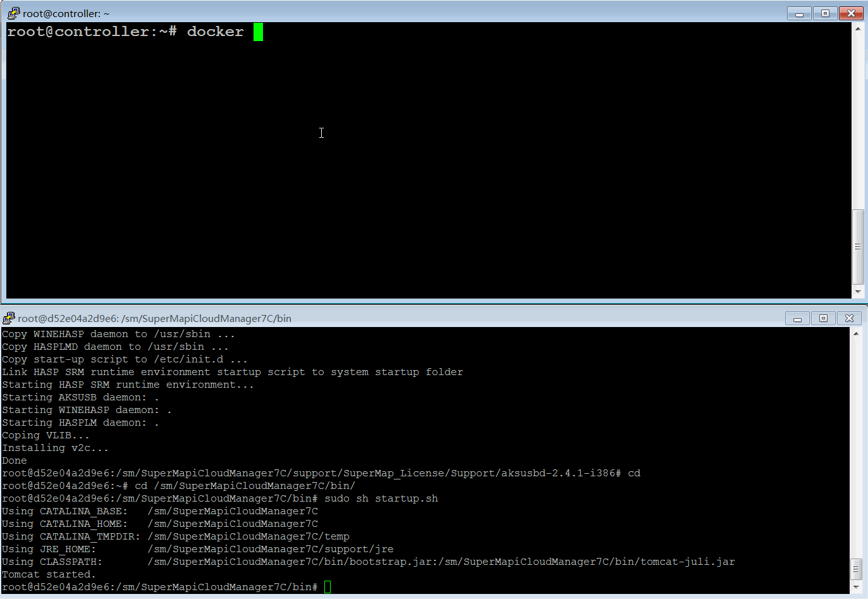Click scrollbar thumb in SuperMapiCloudManager terminal
868x599 pixels.
click(856, 569)
